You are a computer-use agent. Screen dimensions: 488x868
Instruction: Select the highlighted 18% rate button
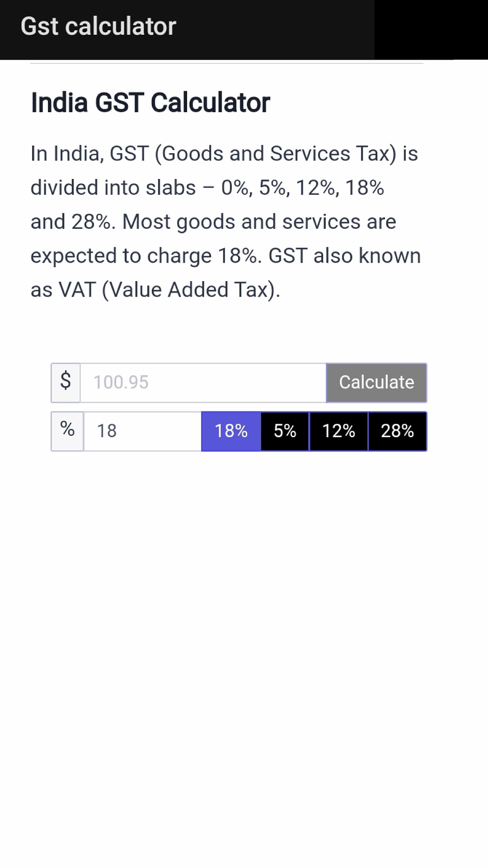pyautogui.click(x=231, y=431)
